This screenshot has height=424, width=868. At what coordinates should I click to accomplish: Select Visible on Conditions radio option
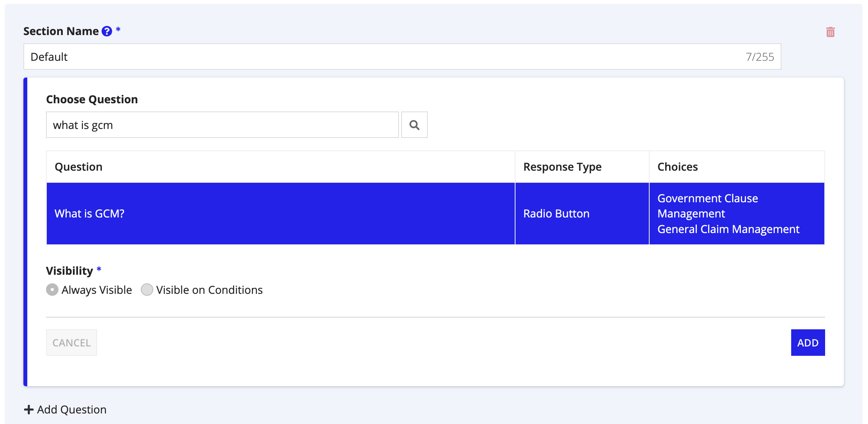[x=147, y=290]
